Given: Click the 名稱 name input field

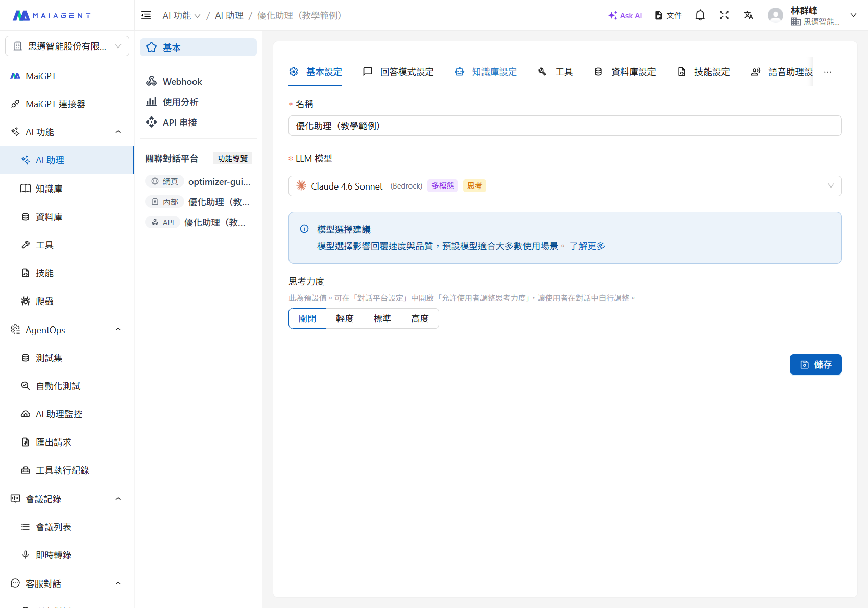Looking at the screenshot, I should click(565, 126).
